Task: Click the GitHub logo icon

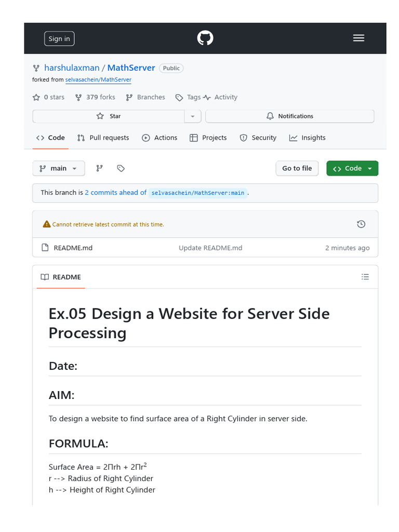Action: [205, 38]
